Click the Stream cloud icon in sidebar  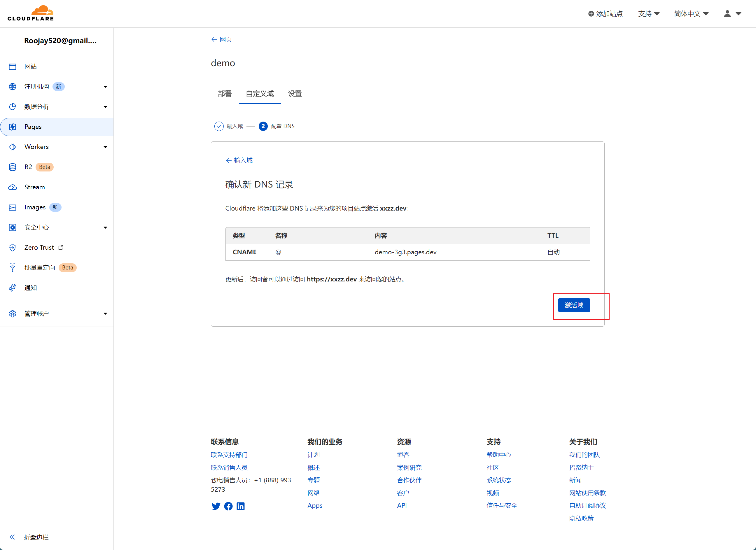(x=13, y=187)
